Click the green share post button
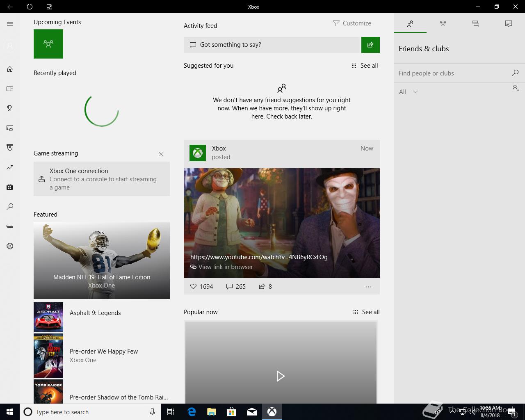 370,45
